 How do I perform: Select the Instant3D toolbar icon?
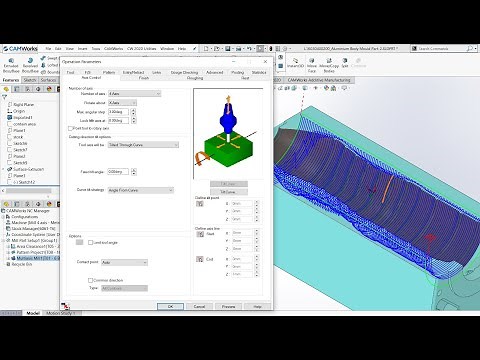click(x=295, y=63)
